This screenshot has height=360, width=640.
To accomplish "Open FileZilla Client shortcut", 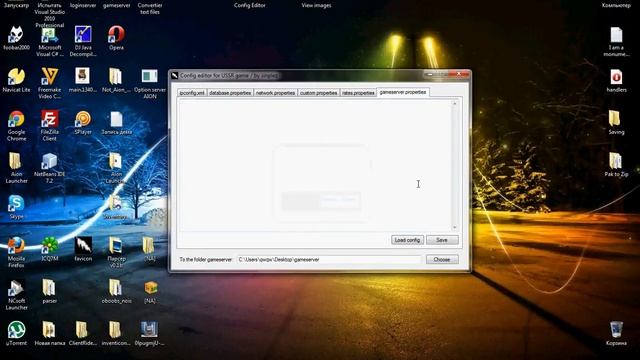I will 50,119.
